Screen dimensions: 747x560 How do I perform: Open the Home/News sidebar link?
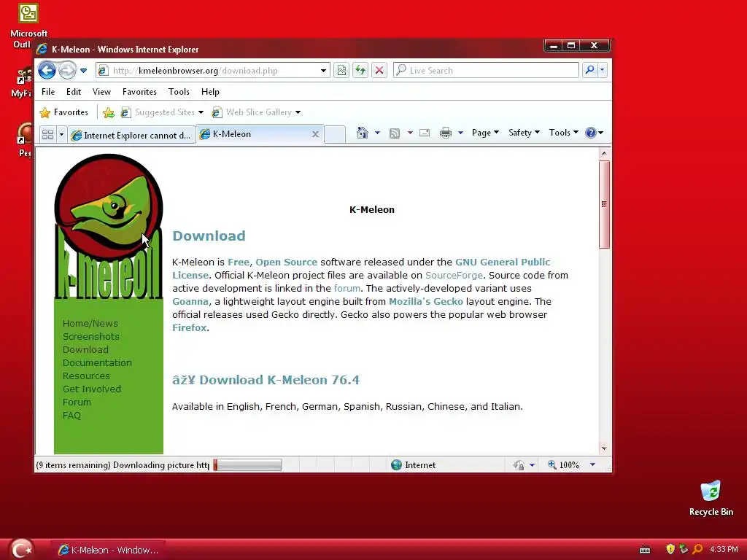point(90,323)
